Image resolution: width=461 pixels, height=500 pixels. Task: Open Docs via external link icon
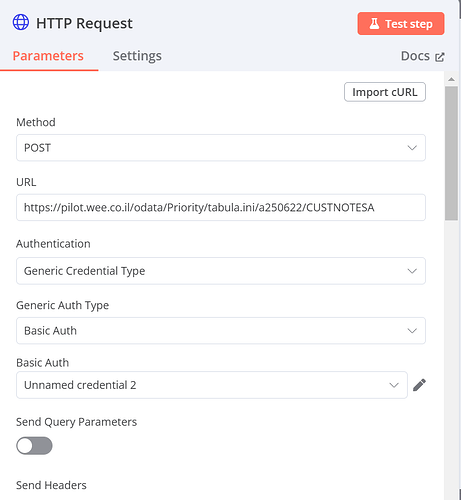(440, 57)
